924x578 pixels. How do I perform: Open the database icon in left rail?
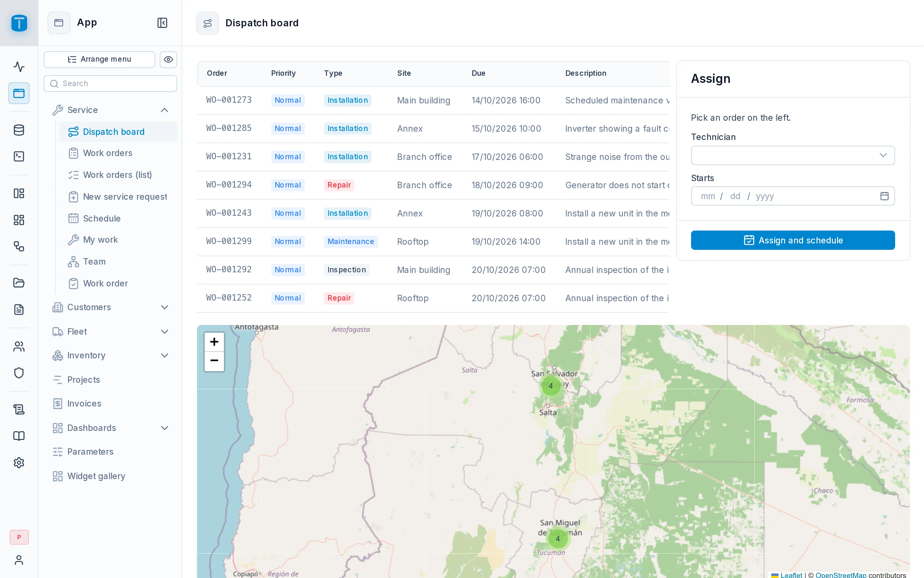coord(19,130)
